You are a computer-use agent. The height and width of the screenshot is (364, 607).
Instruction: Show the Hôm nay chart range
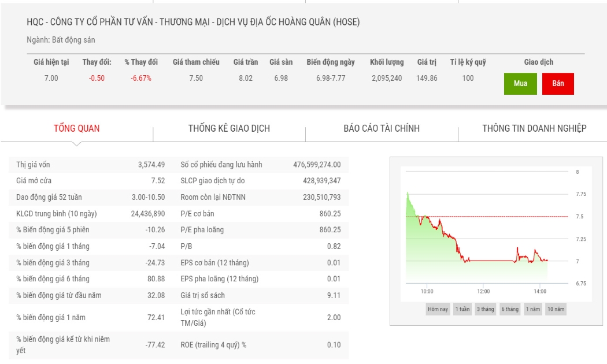(x=438, y=309)
